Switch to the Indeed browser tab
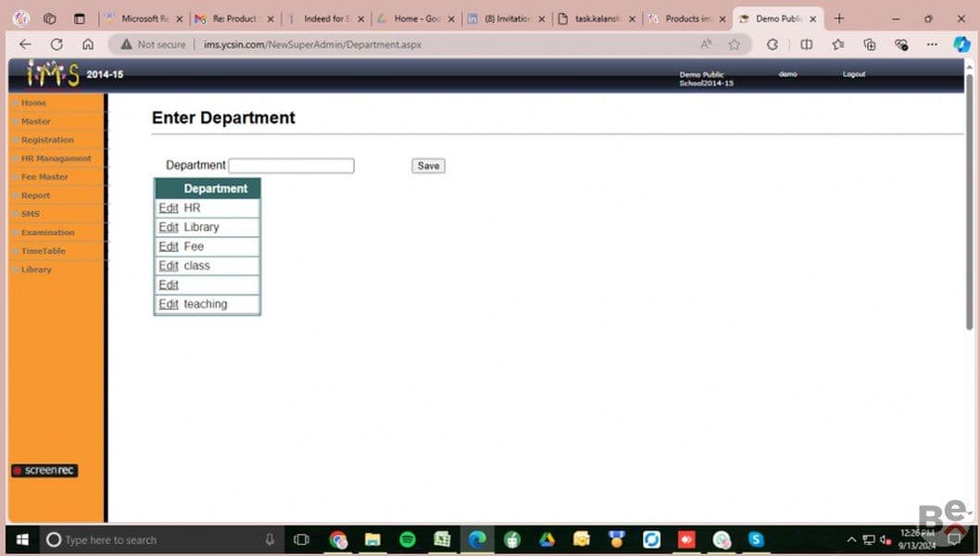Image resolution: width=980 pixels, height=556 pixels. tap(326, 19)
